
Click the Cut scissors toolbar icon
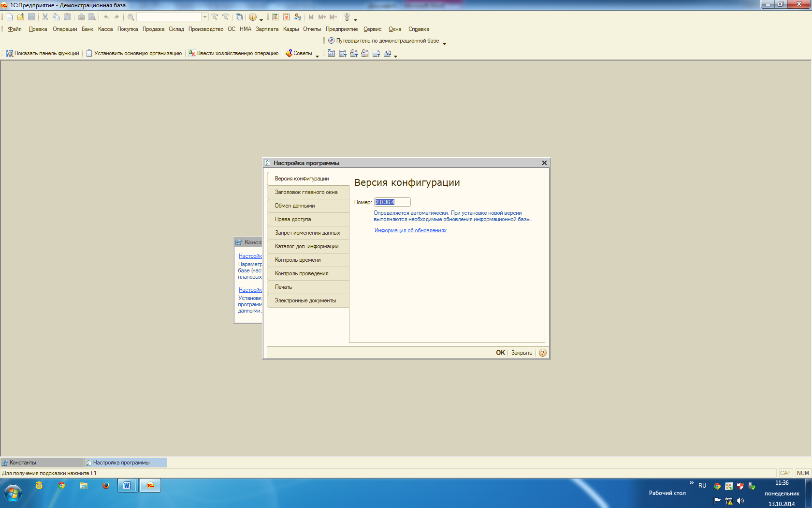coord(45,17)
